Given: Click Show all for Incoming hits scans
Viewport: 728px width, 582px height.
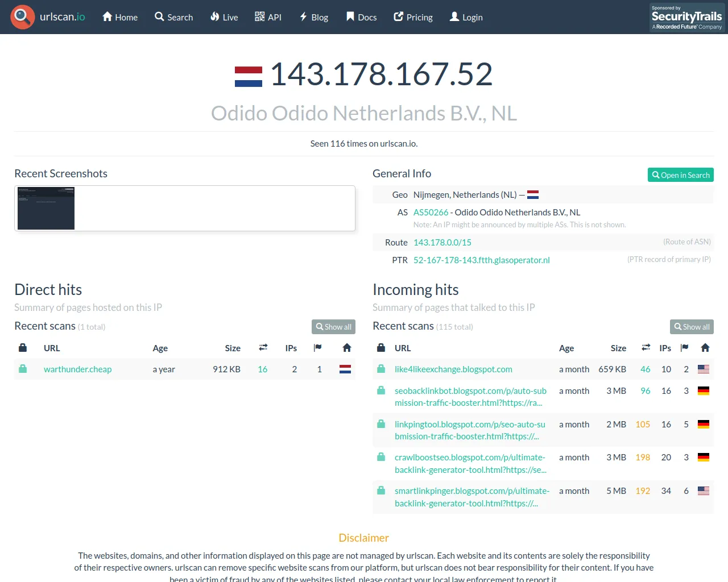Looking at the screenshot, I should (x=692, y=327).
